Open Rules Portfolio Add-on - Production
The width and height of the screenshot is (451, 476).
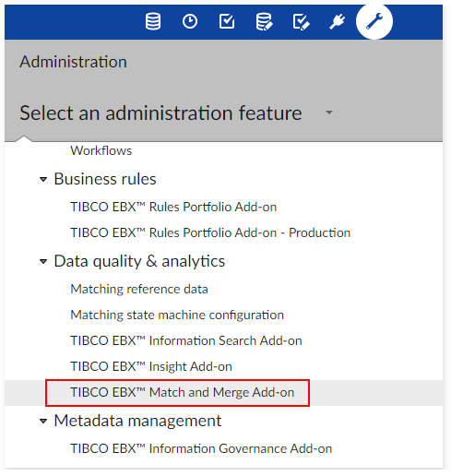(210, 232)
